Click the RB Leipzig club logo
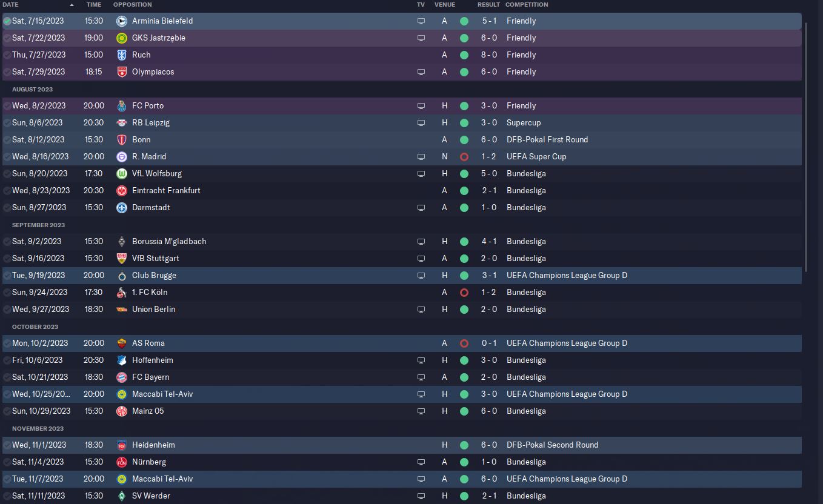 (x=122, y=122)
